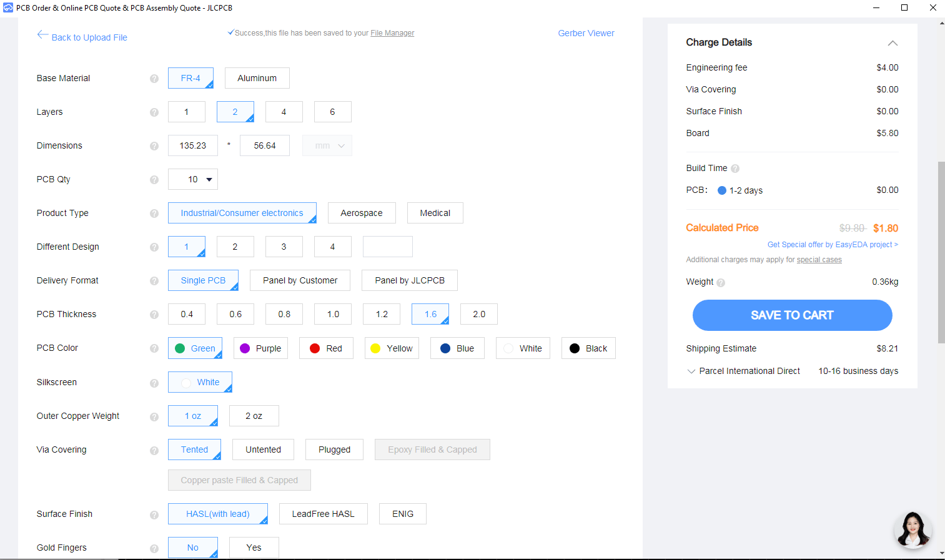Expand Parcel International Direct shipping options

tap(691, 371)
